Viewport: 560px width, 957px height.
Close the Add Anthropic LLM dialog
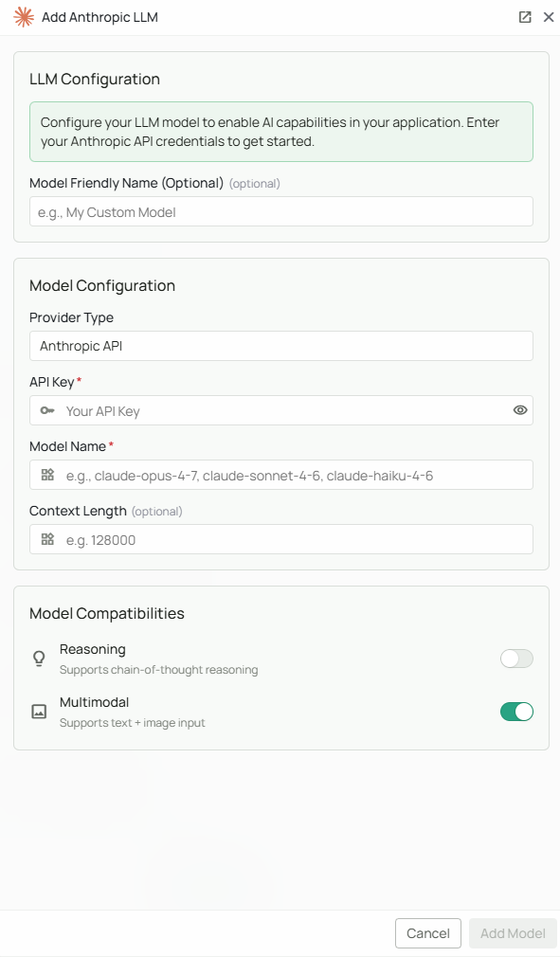pyautogui.click(x=549, y=17)
